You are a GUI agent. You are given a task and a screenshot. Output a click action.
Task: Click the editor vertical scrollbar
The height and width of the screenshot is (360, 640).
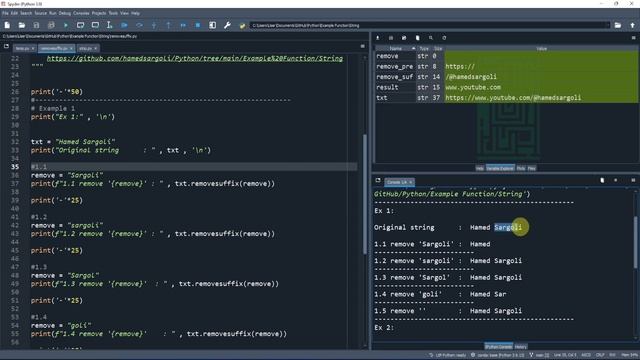[x=364, y=194]
